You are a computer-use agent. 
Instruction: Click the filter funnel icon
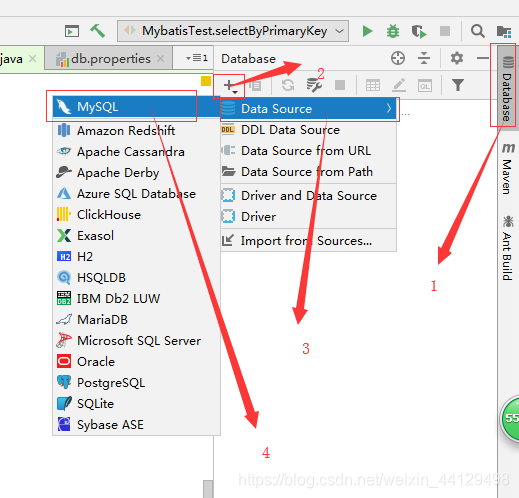pyautogui.click(x=458, y=85)
